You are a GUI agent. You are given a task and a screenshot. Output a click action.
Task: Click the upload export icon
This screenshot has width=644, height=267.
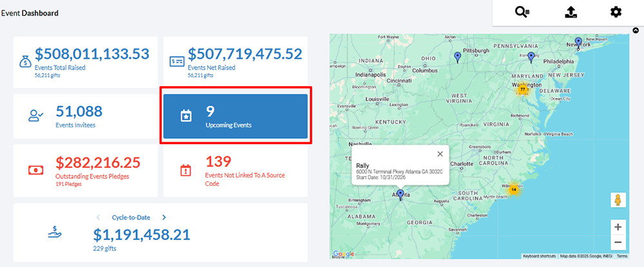coord(571,12)
